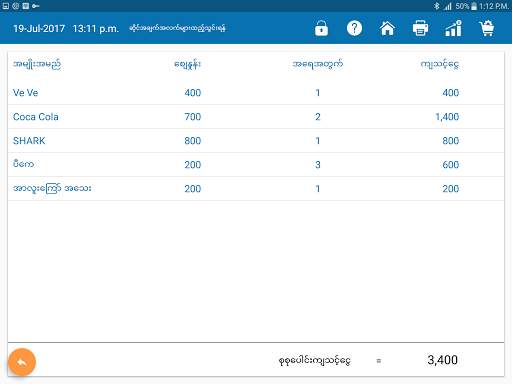Tap the last column header, amount
Screen dimensions: 512x384
440,64
